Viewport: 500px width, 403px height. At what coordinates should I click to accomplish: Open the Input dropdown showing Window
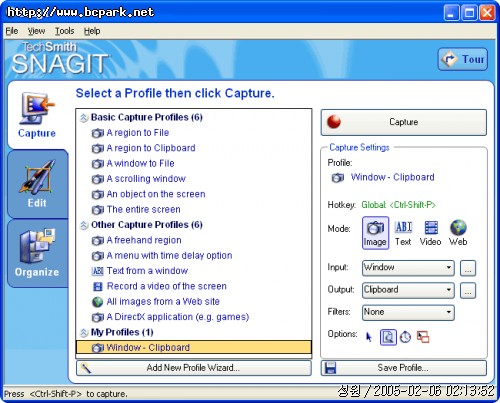[x=408, y=268]
